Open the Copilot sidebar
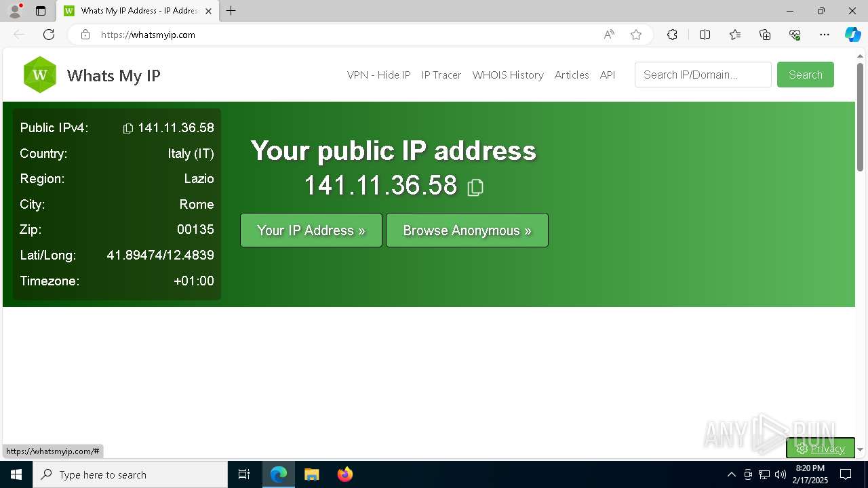 click(852, 35)
